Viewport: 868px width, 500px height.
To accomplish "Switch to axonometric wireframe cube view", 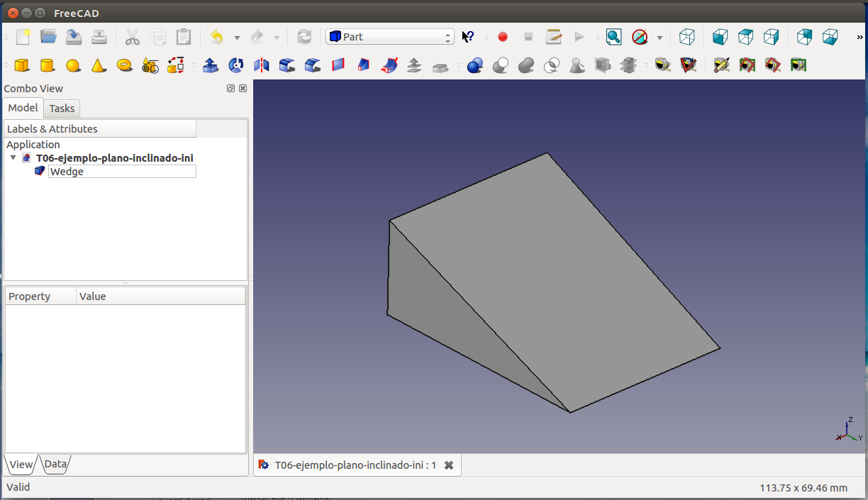I will [686, 37].
